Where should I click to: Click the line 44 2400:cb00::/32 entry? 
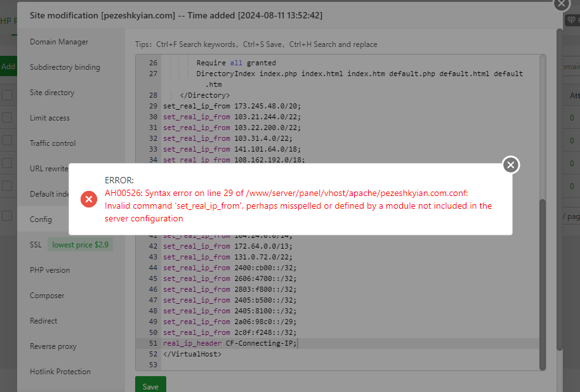[230, 268]
